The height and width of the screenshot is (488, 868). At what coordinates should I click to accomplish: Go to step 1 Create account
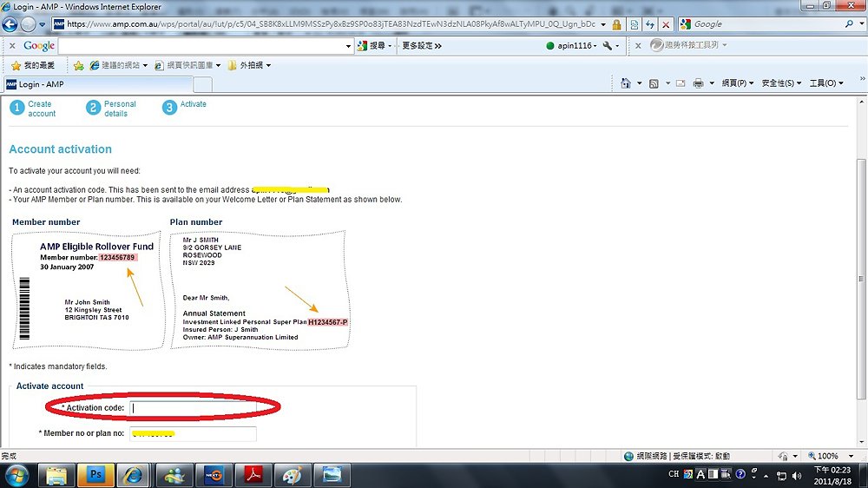33,109
